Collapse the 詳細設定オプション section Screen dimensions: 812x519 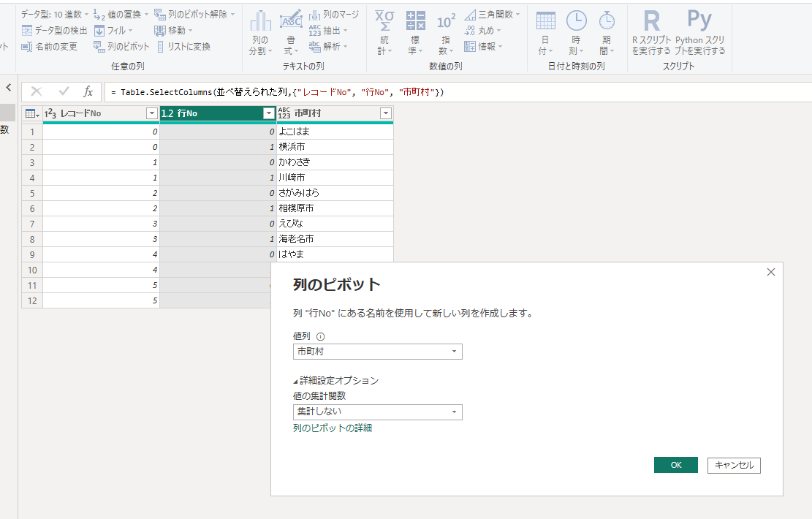tap(335, 380)
